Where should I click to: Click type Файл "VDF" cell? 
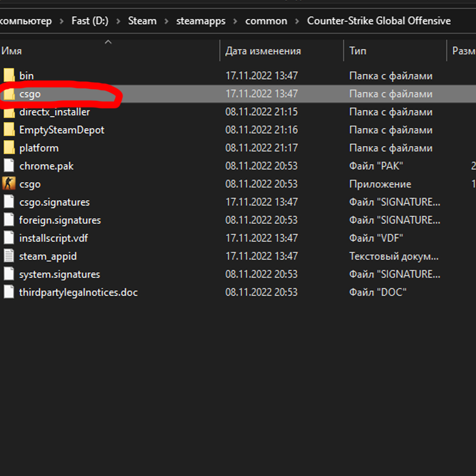coord(376,238)
